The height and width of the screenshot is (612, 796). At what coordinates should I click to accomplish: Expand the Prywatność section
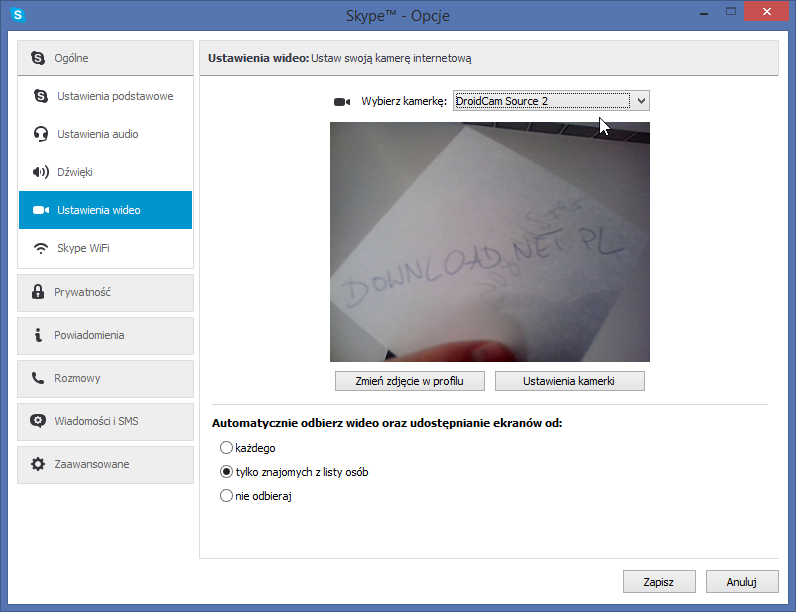[106, 293]
